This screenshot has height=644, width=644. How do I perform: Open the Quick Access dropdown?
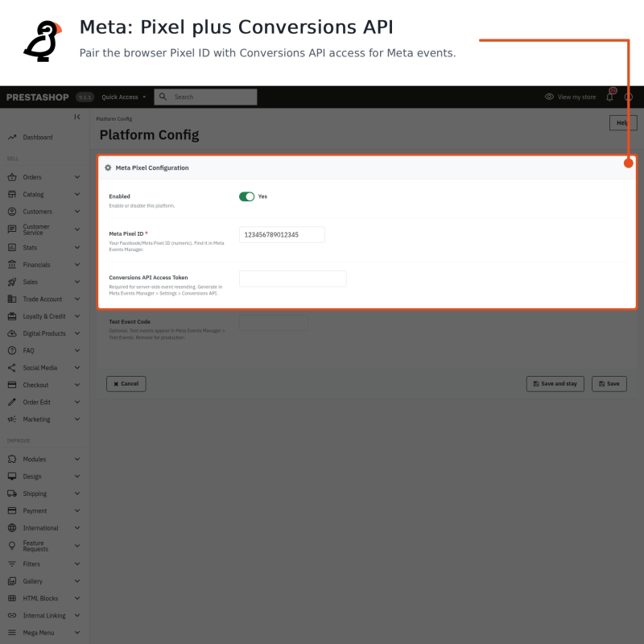point(124,97)
